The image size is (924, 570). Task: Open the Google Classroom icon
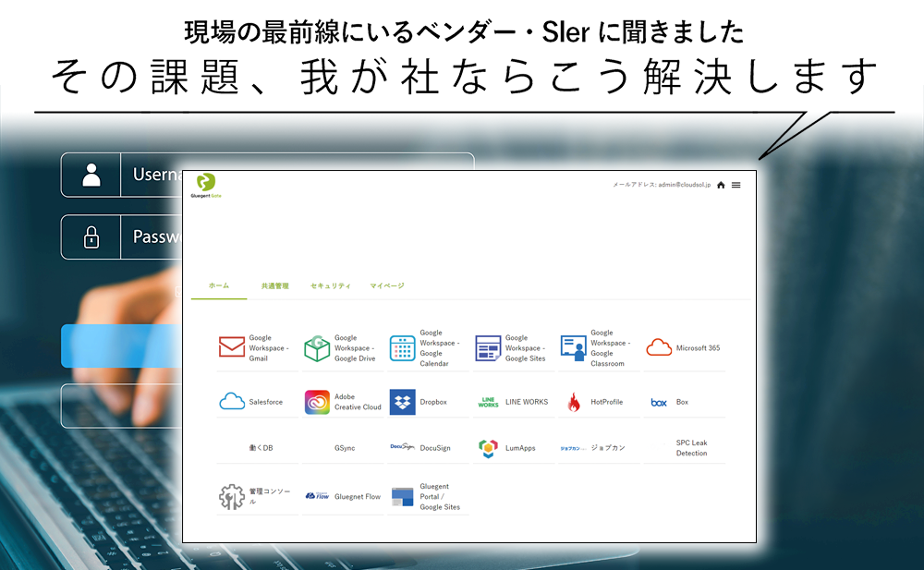[574, 347]
